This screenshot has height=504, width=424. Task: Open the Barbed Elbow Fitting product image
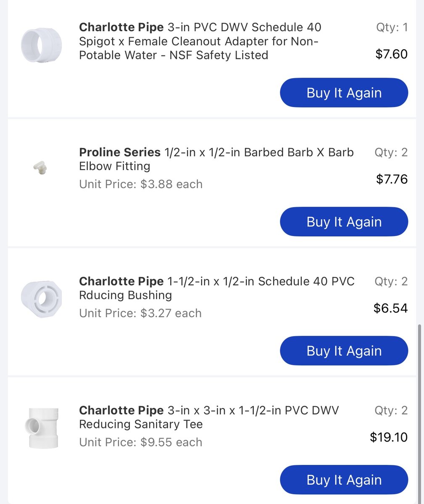pos(40,168)
